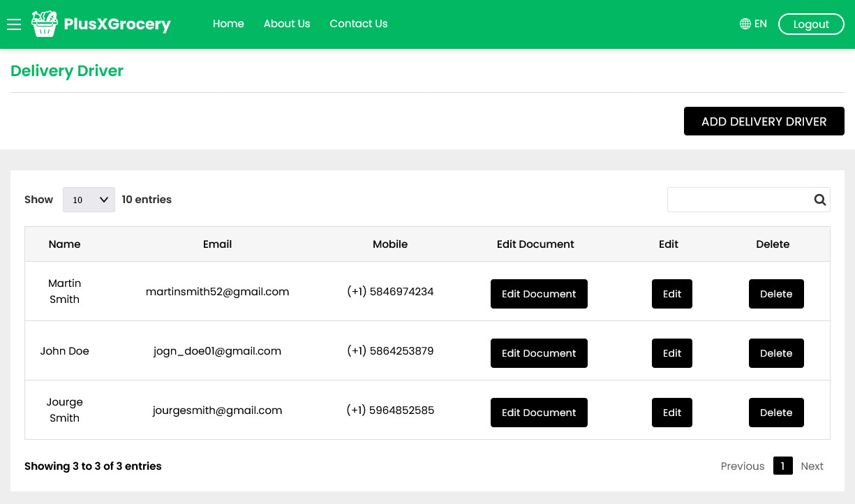This screenshot has height=504, width=855.
Task: Focus the table search input field
Action: pyautogui.click(x=738, y=200)
